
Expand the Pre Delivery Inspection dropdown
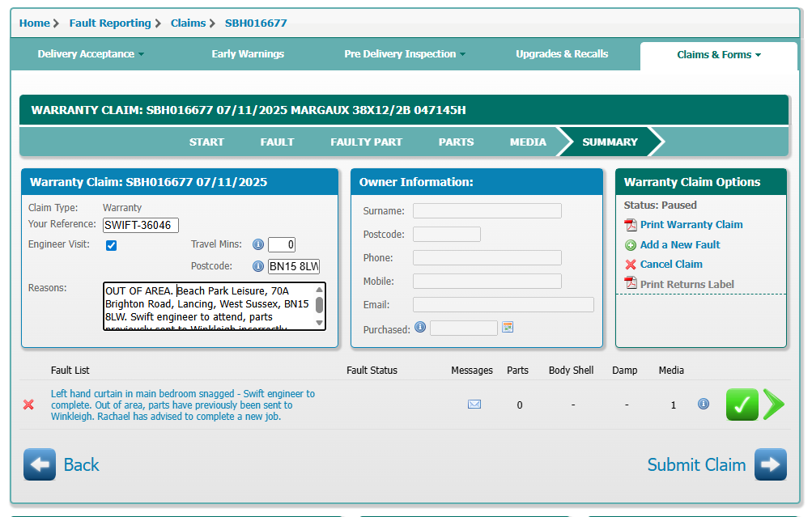click(x=405, y=54)
